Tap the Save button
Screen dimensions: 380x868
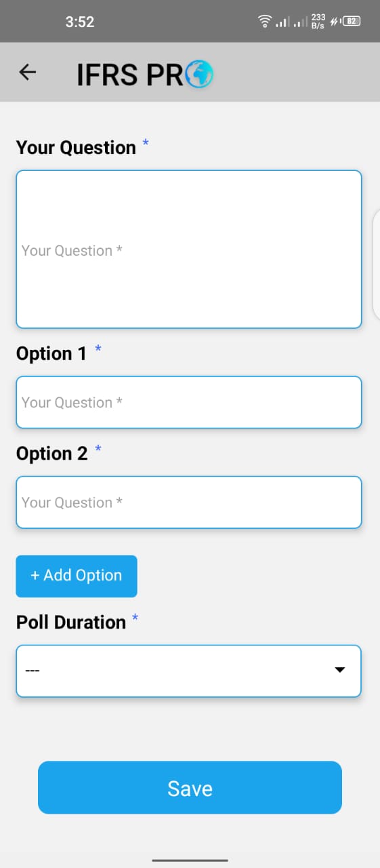click(x=190, y=787)
